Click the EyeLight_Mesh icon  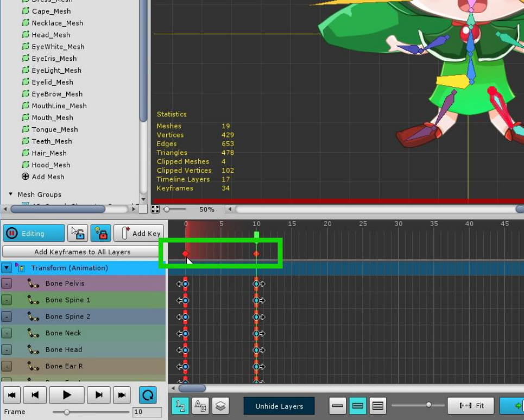point(26,70)
